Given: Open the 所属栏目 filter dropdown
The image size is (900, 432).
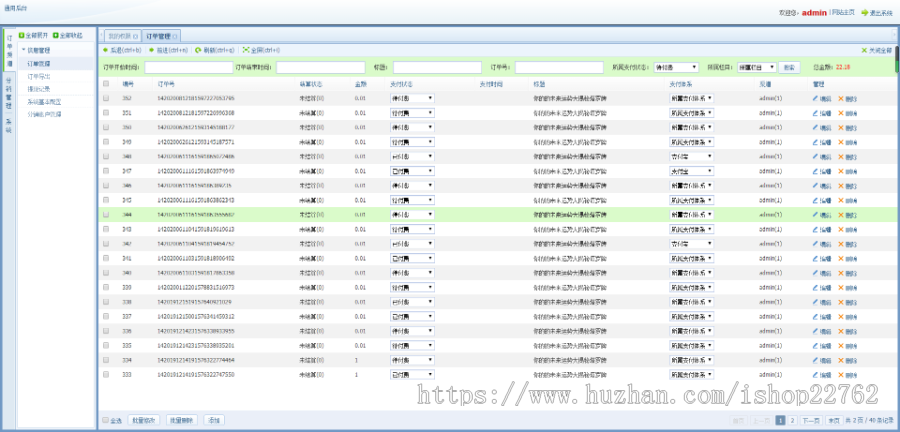Looking at the screenshot, I should pos(756,67).
